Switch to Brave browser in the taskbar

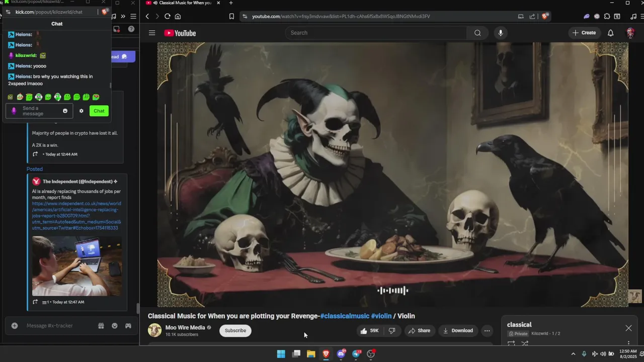(x=326, y=354)
